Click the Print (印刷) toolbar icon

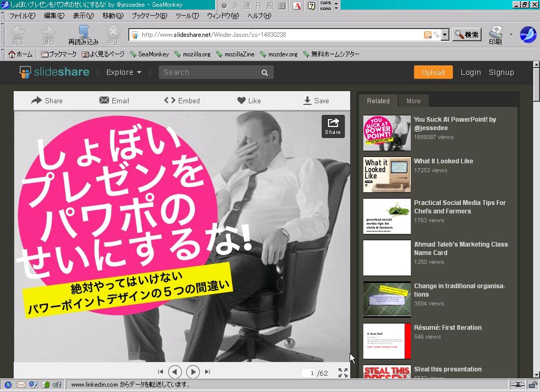495,35
